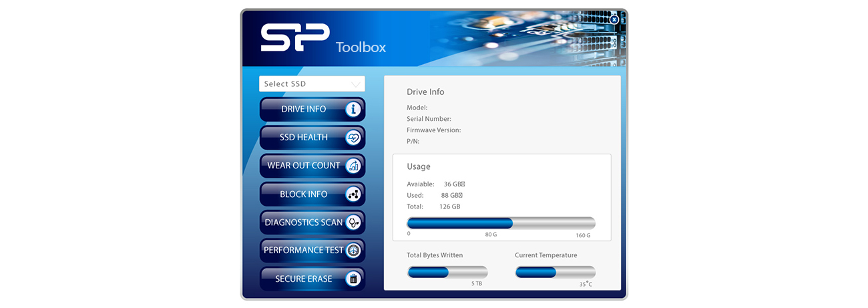Click the 'Serial Number:' label
This screenshot has width=868, height=308.
[x=429, y=119]
